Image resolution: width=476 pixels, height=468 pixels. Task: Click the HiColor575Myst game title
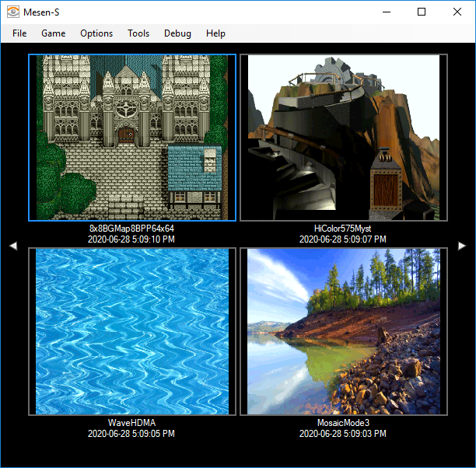click(343, 229)
